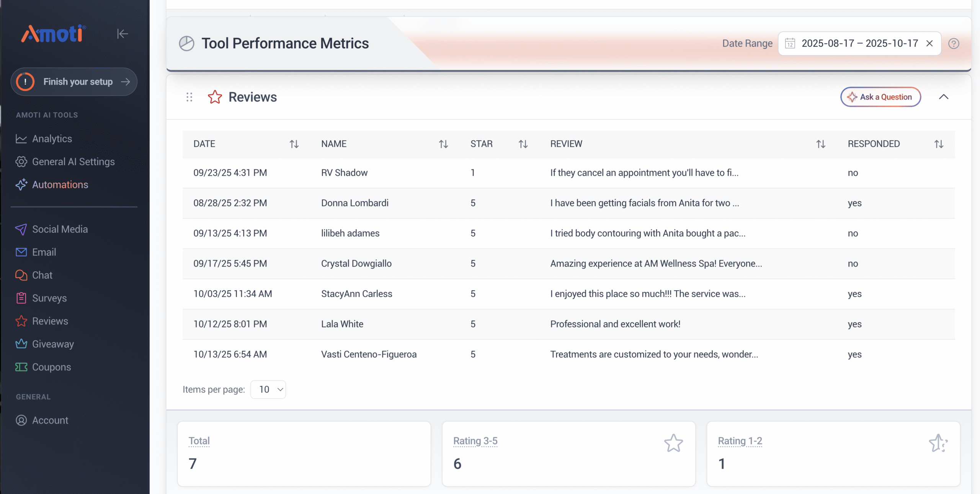The image size is (980, 494).
Task: Click the Rating 3-5 star icon
Action: 673,443
